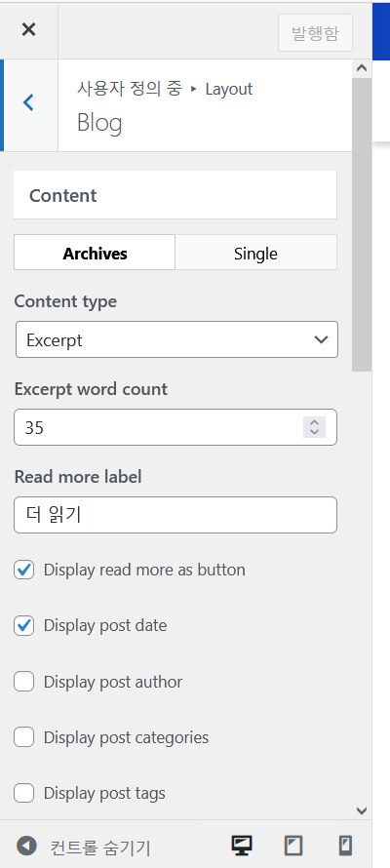Increase Excerpt word count with the stepper arrows
The image size is (390, 868).
pos(315,422)
